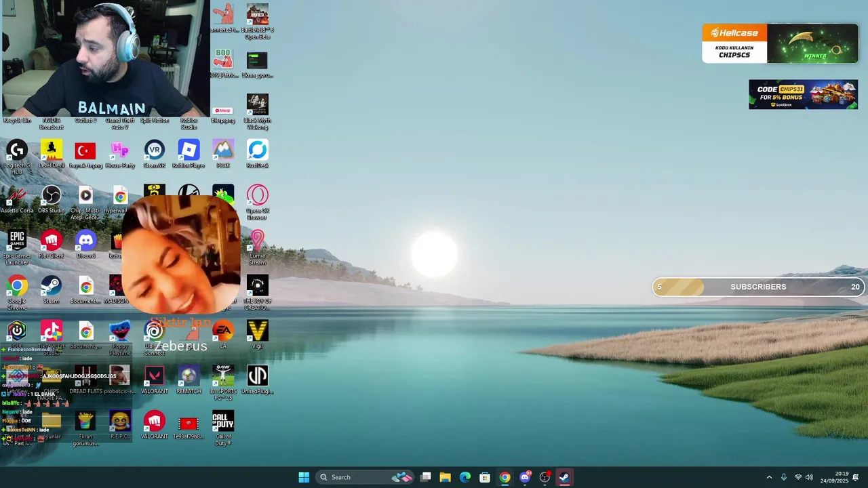
Task: Expand the hidden system tray icons chevron
Action: coord(769,477)
